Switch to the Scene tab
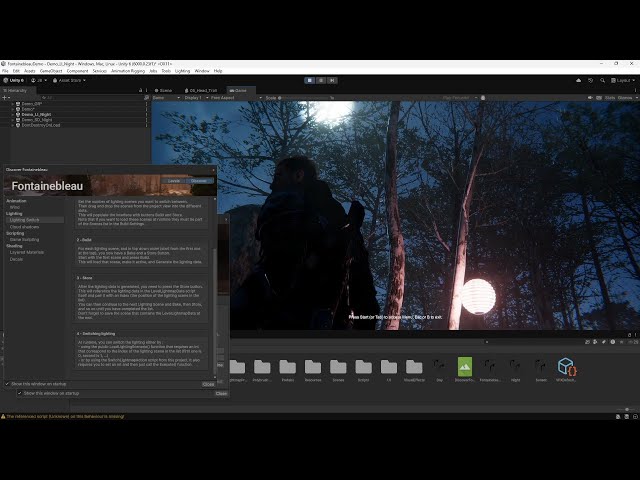The height and width of the screenshot is (480, 640). (163, 90)
